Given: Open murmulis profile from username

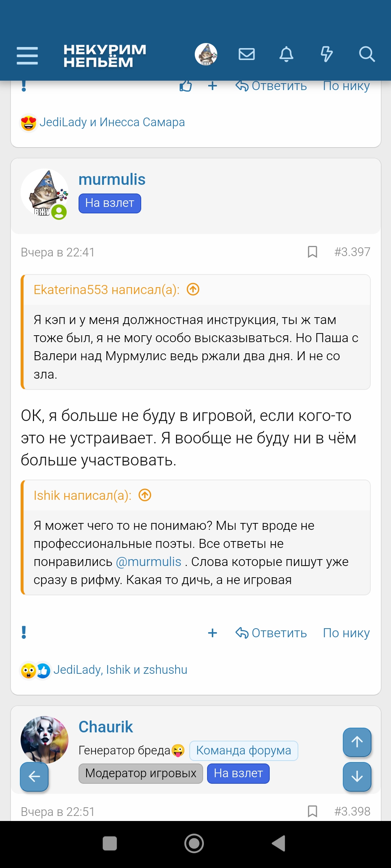Looking at the screenshot, I should tap(112, 179).
